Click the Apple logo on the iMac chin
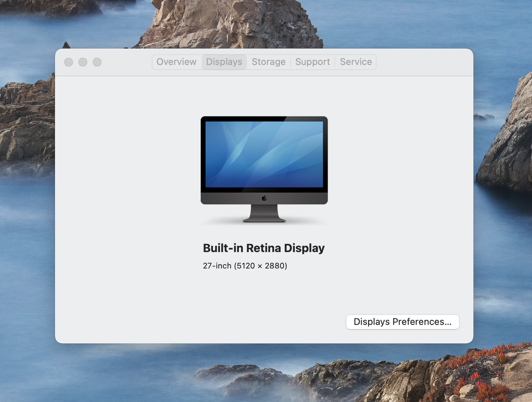The image size is (532, 402). [264, 197]
